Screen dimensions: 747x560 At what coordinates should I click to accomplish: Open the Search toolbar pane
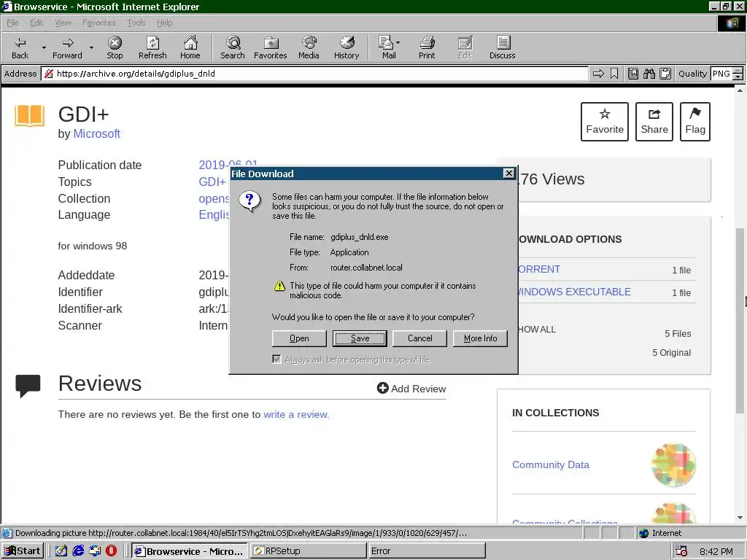pyautogui.click(x=233, y=47)
